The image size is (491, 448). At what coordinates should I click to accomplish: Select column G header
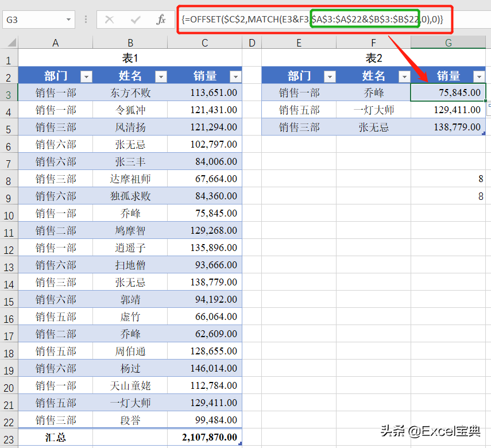[x=449, y=43]
